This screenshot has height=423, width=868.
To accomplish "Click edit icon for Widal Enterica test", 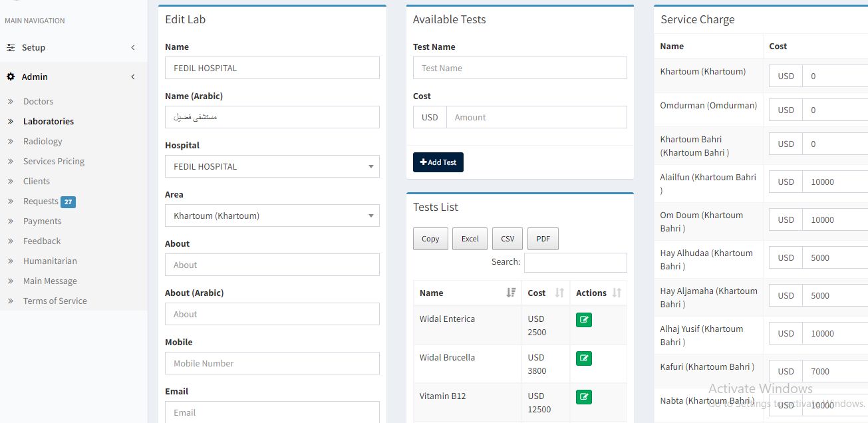I will coord(583,320).
